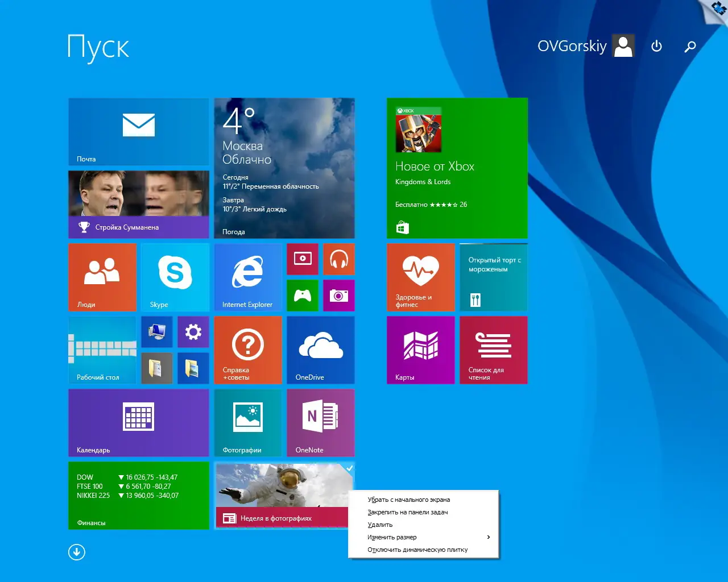The height and width of the screenshot is (582, 728).
Task: Launch OneNote from its tile
Action: tap(320, 422)
